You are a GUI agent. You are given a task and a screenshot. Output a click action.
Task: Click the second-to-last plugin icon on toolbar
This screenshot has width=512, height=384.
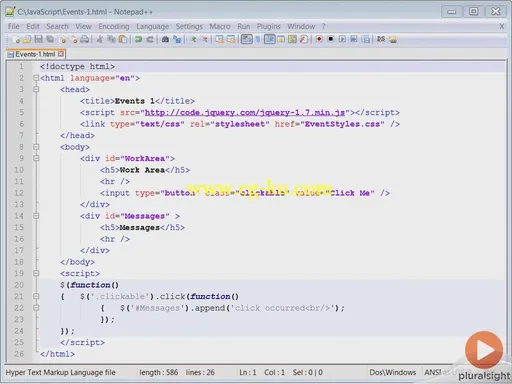[381, 39]
